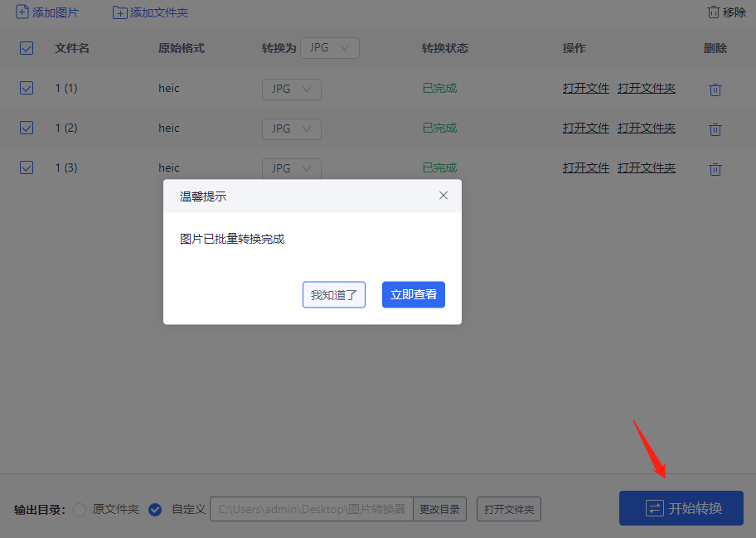Viewport: 756px width, 538px height.
Task: Click the 移除 remove button
Action: coord(727,12)
